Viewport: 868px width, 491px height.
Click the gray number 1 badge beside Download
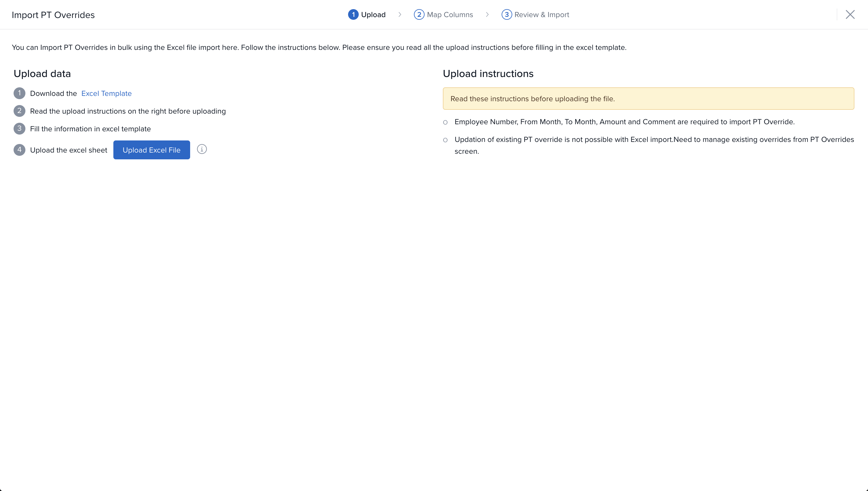[x=19, y=93]
